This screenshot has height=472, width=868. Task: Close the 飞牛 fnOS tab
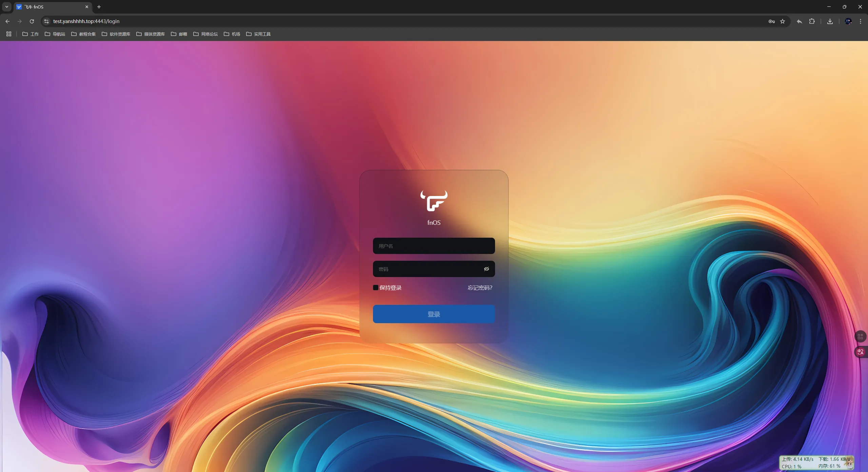click(87, 7)
